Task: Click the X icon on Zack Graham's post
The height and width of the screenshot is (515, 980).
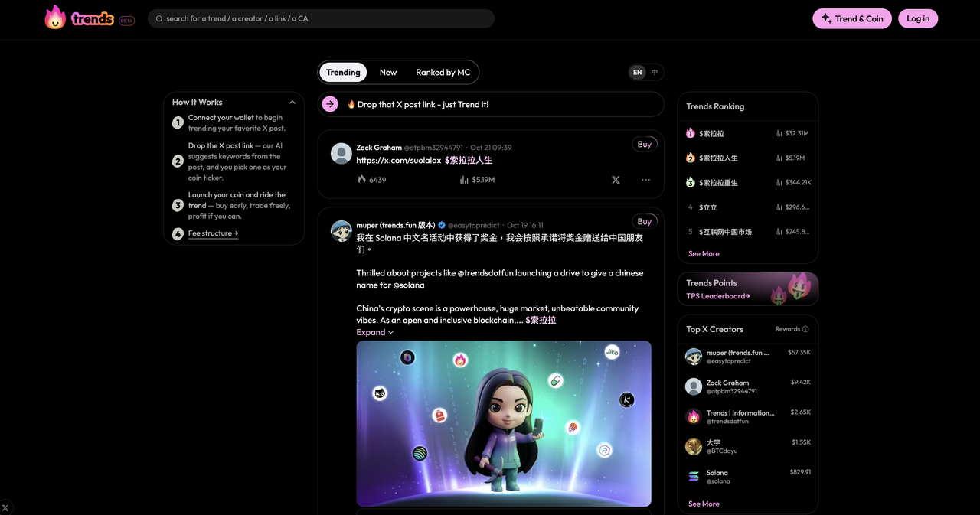Action: pyautogui.click(x=616, y=180)
